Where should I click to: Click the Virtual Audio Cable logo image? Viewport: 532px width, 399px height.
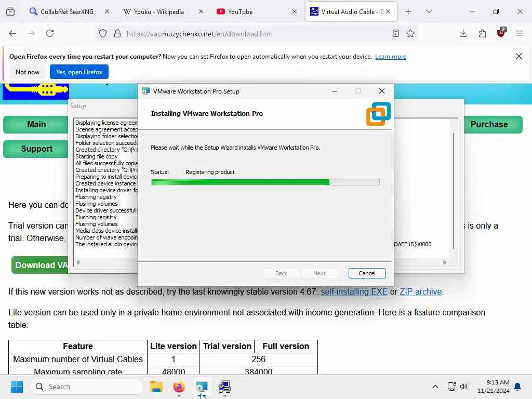point(36,90)
